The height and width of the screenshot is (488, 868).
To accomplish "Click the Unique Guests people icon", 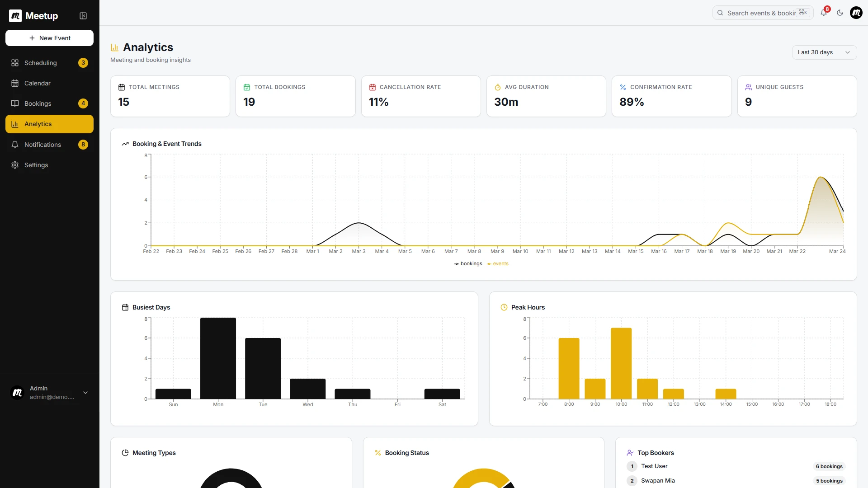I will pyautogui.click(x=749, y=87).
